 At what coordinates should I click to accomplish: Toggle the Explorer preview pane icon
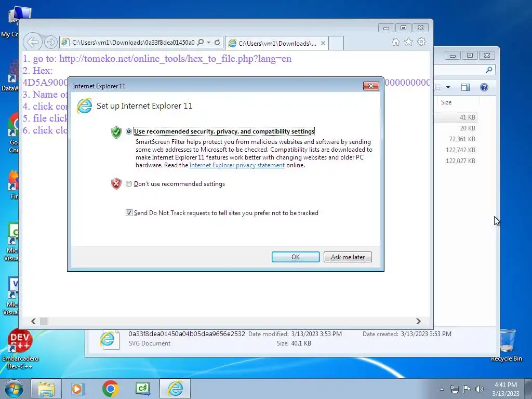(x=465, y=87)
